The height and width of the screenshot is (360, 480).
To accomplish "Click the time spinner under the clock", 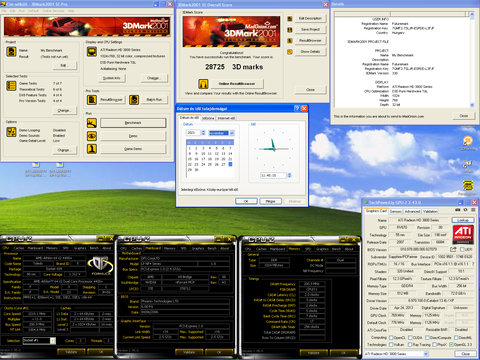I will point(289,175).
